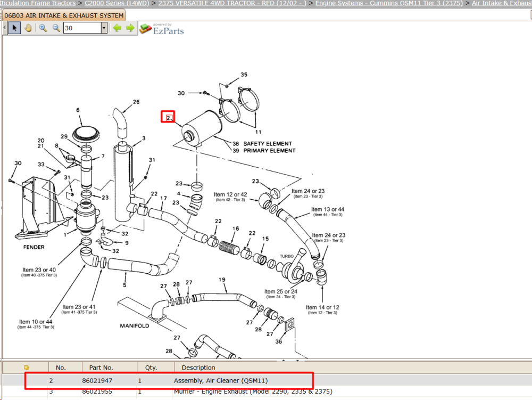The height and width of the screenshot is (400, 532).
Task: Click callout 17 on the intake pipe
Action: pos(163,198)
